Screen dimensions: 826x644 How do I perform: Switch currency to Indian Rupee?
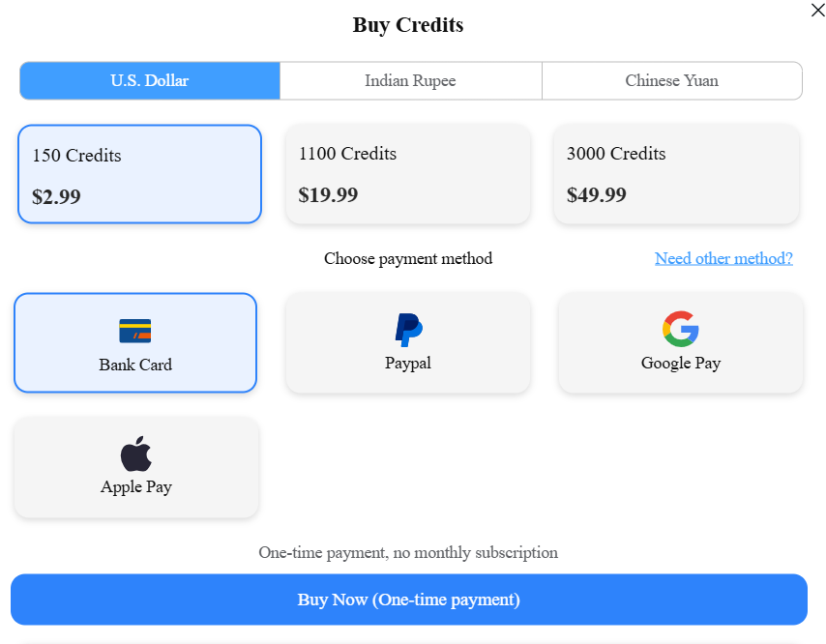point(410,80)
